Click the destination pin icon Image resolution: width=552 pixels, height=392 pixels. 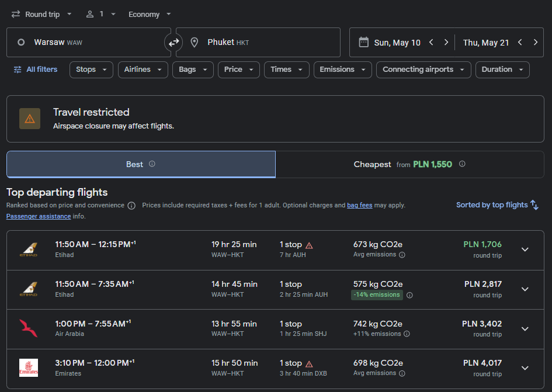[x=194, y=43]
